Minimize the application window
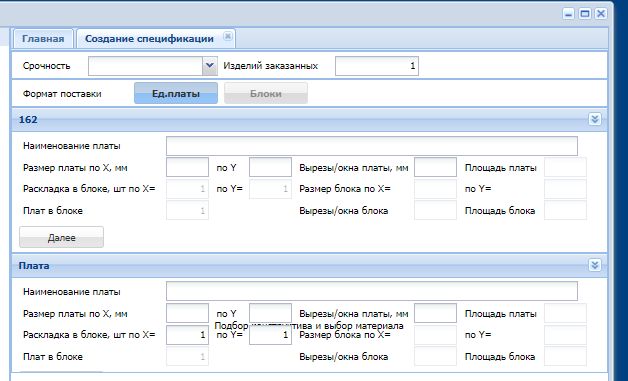The height and width of the screenshot is (381, 628). [x=568, y=14]
